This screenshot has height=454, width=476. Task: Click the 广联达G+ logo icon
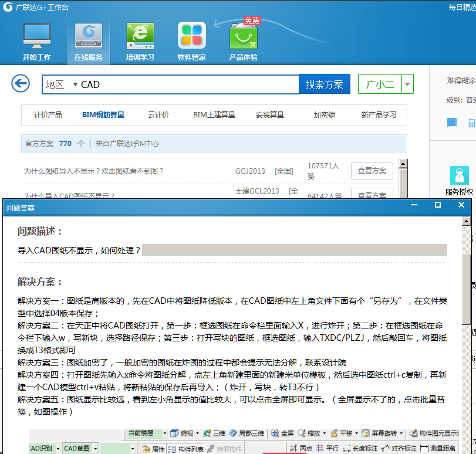point(8,6)
